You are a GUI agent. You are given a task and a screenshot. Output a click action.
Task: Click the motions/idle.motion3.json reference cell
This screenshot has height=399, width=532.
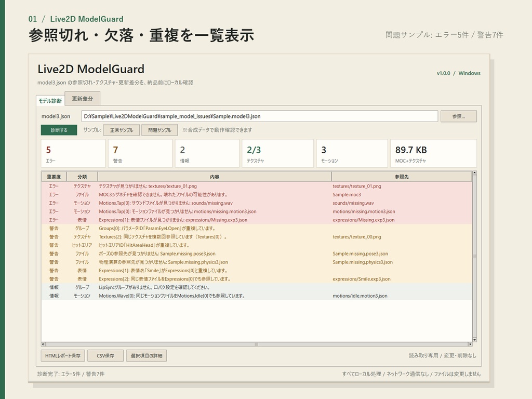(360, 296)
